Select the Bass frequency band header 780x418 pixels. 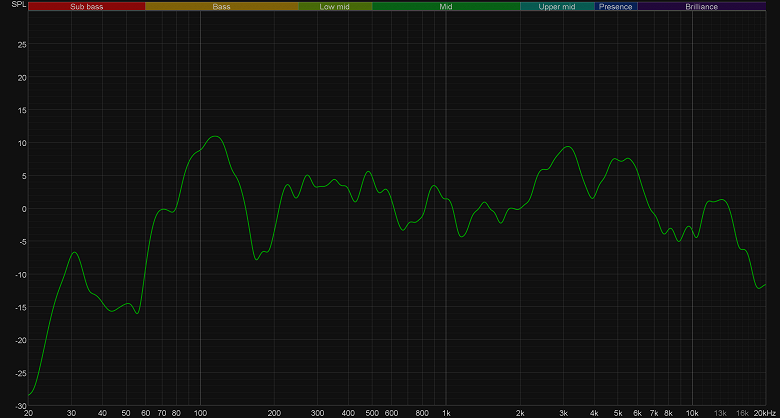tap(221, 6)
